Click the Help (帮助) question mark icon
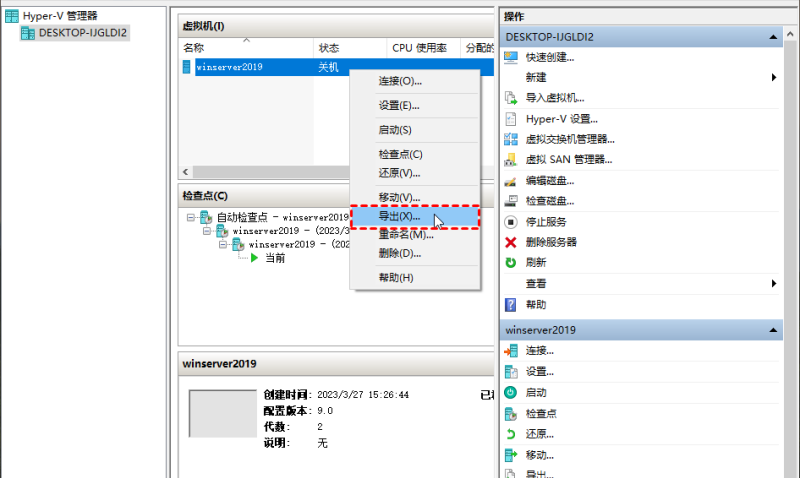 tap(511, 305)
